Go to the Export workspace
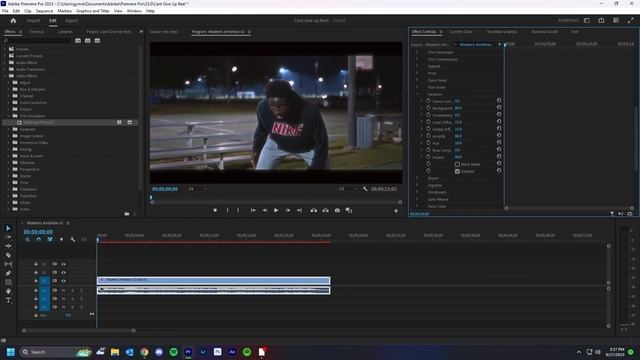This screenshot has height=360, width=640. click(71, 20)
